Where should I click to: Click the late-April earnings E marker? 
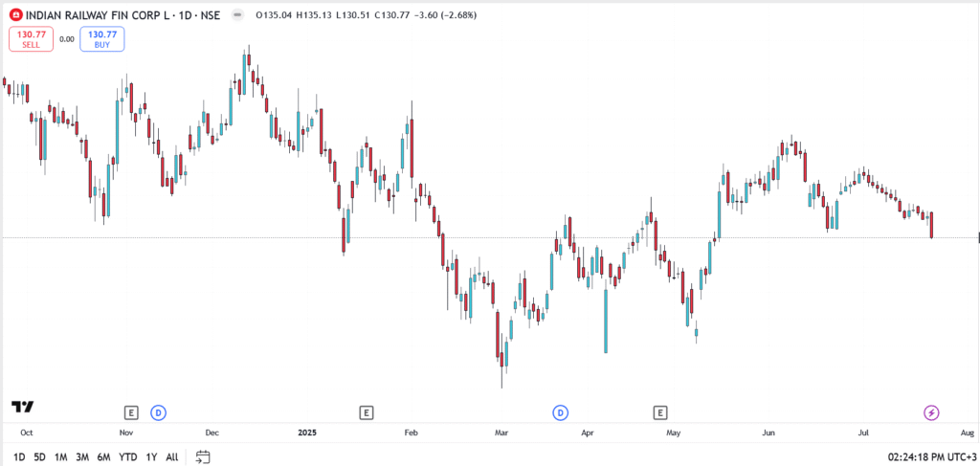coord(660,412)
